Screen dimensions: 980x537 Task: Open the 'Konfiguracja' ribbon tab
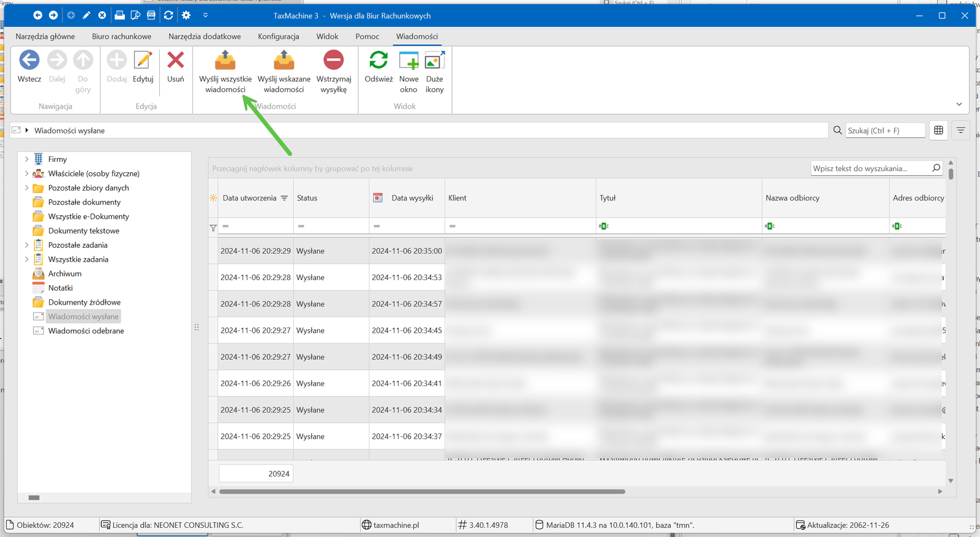(278, 37)
